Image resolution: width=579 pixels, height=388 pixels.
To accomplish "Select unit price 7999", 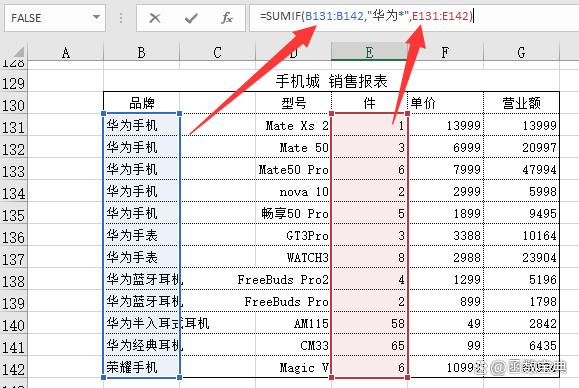I will (x=445, y=169).
